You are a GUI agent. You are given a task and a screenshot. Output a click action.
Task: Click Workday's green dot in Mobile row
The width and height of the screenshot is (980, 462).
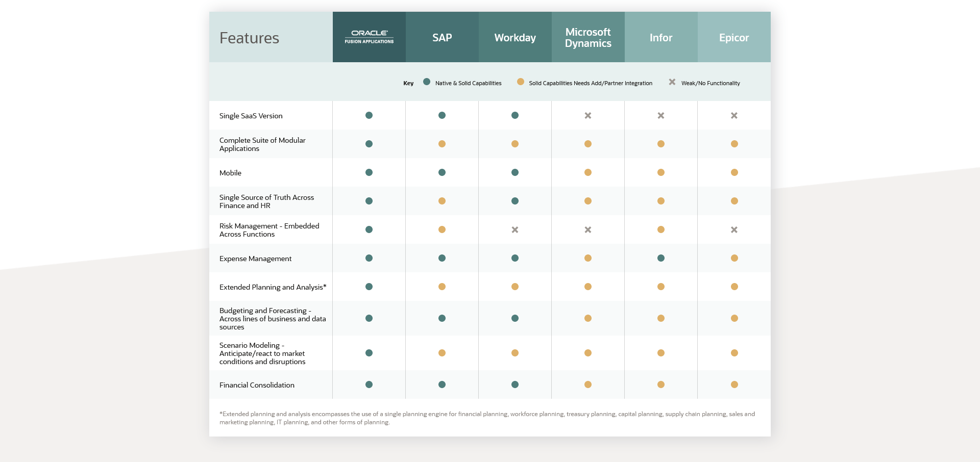[515, 172]
